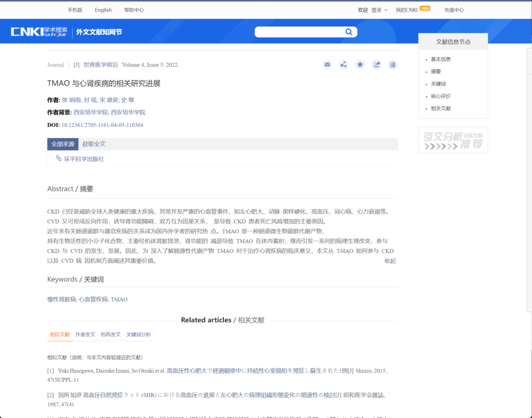This screenshot has height=418, width=532.
Task: Jump to 核心评价 in sidebar
Action: coord(441,96)
